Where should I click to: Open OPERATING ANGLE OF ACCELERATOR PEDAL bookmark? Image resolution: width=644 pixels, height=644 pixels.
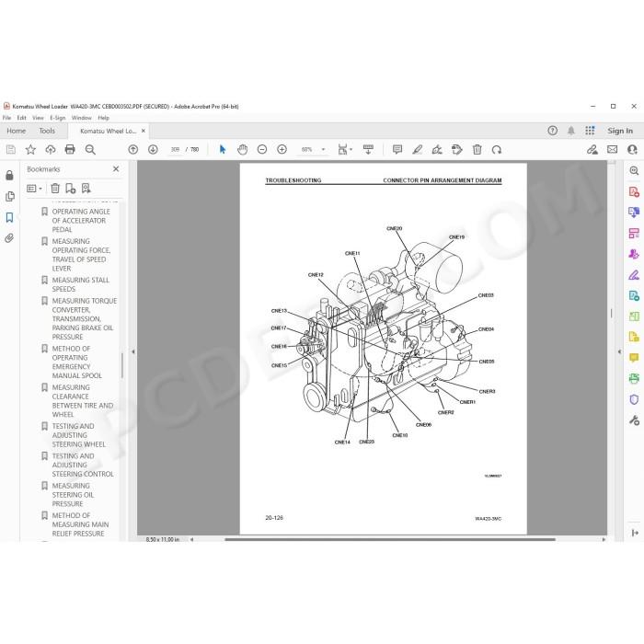click(x=81, y=221)
